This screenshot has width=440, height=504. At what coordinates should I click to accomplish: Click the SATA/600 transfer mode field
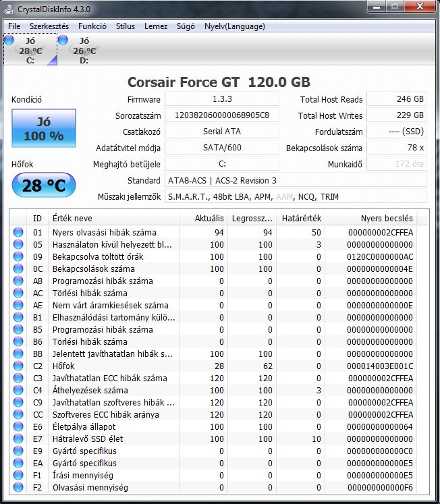coord(222,148)
